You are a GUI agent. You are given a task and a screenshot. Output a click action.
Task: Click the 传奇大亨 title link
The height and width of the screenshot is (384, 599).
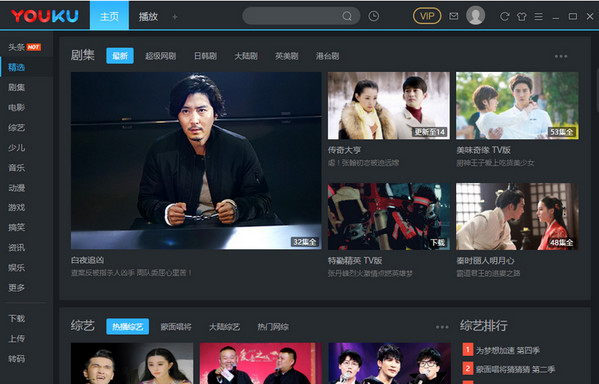point(344,150)
